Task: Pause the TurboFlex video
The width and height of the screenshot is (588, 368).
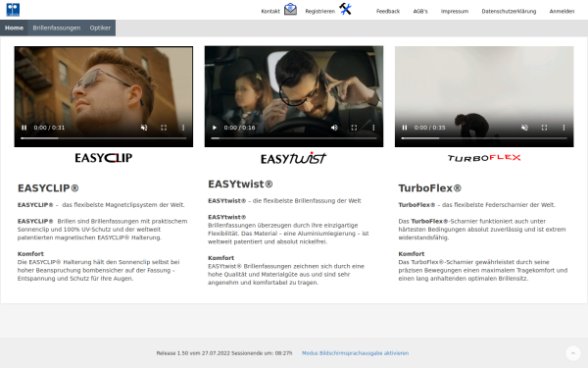Action: coord(405,128)
